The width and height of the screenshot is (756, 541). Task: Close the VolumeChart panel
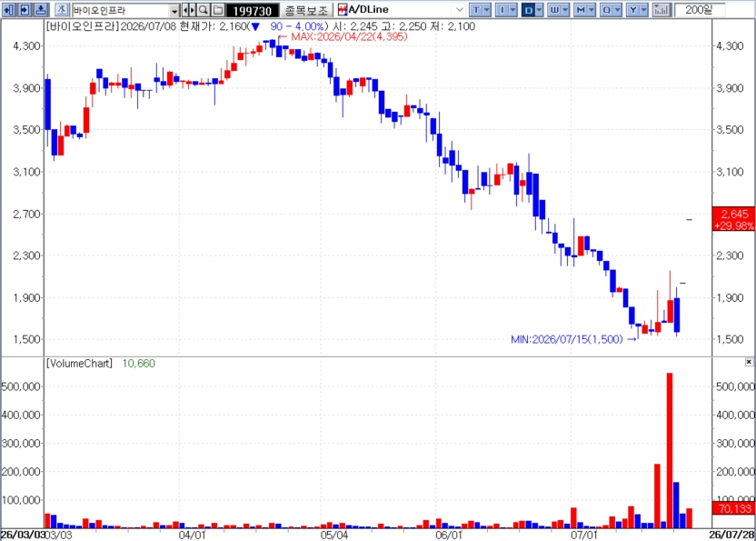click(x=749, y=362)
